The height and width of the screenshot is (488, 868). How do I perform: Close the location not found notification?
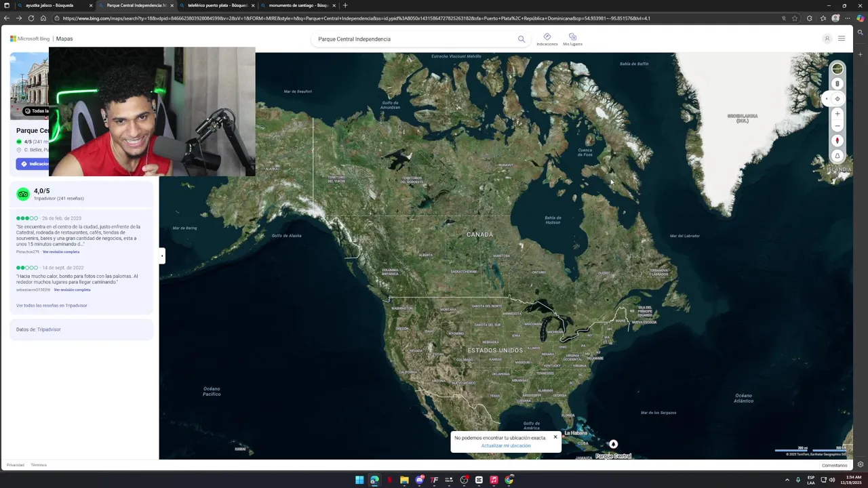tap(555, 437)
